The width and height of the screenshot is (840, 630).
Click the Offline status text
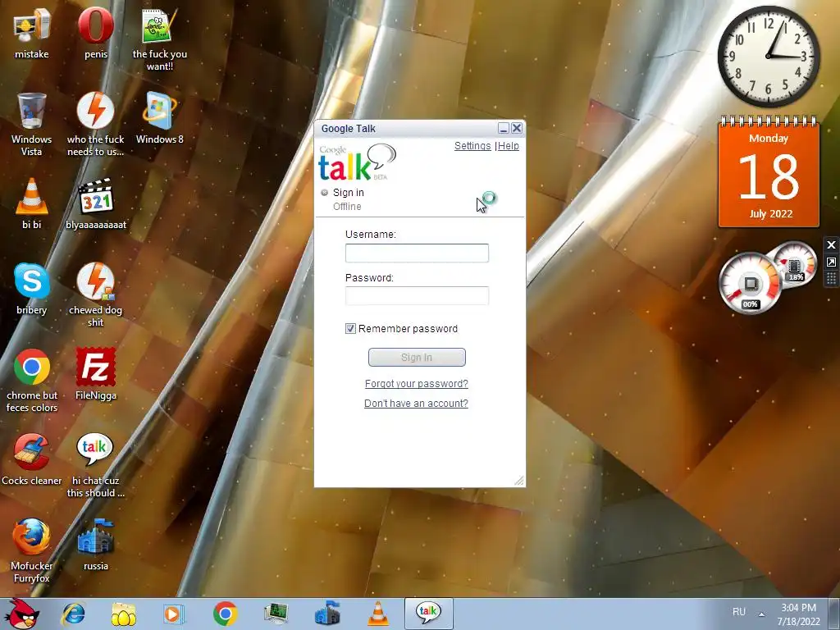347,207
